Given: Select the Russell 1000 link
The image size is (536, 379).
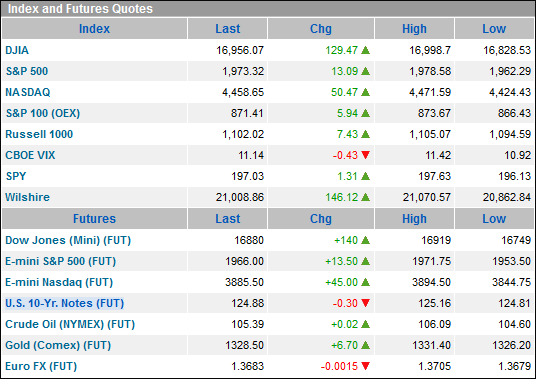Looking at the screenshot, I should [x=39, y=134].
